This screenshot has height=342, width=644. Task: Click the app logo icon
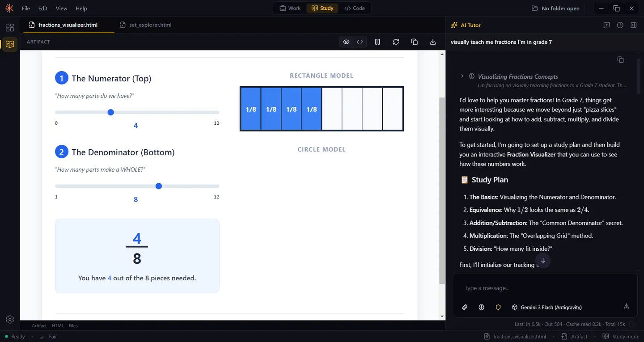9,8
